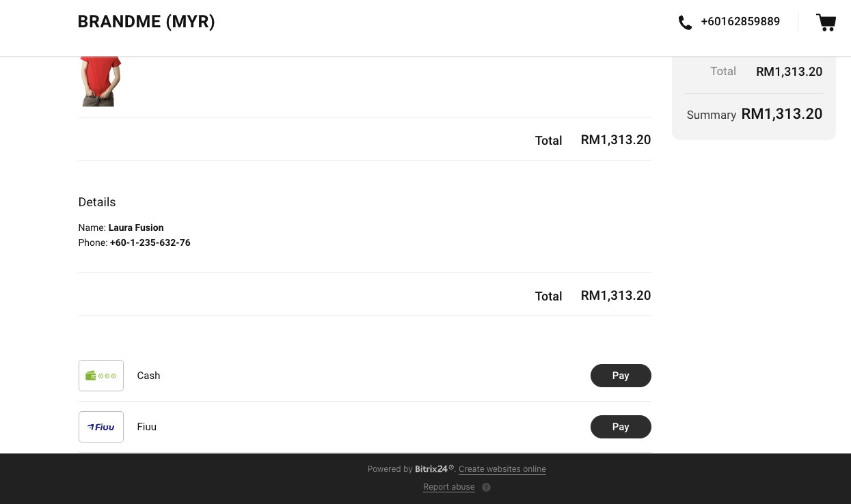This screenshot has height=504, width=851.
Task: Click the question mark beside Report abuse
Action: pyautogui.click(x=486, y=487)
